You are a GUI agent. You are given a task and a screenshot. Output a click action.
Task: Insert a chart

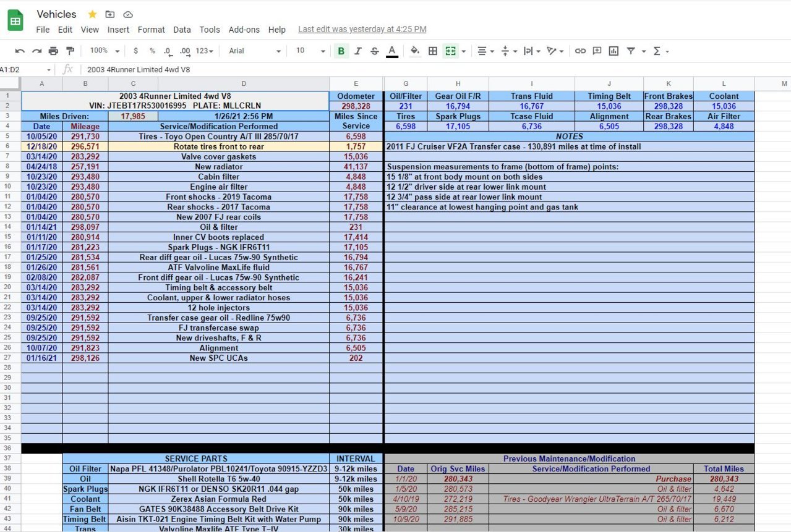(614, 51)
